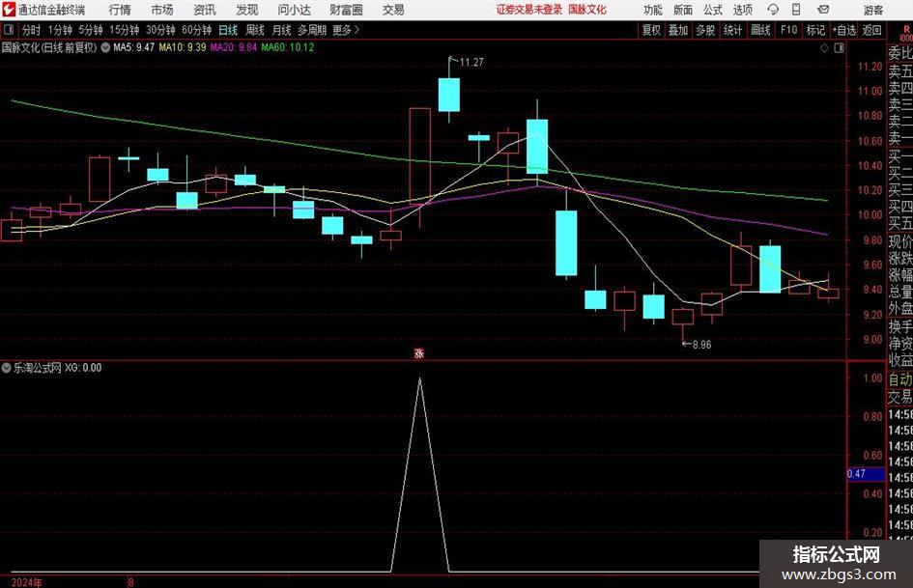
Task: Open the 问小达 menu
Action: (294, 10)
